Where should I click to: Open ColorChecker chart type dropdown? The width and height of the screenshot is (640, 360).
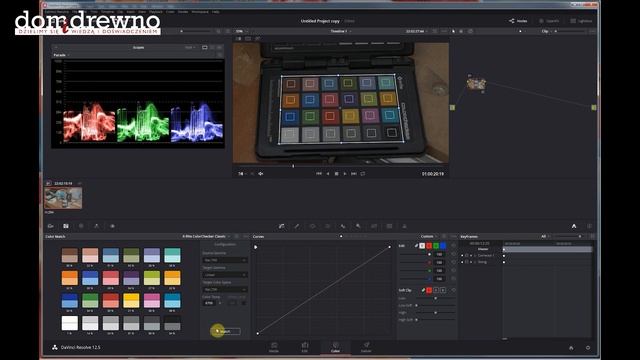tap(206, 237)
